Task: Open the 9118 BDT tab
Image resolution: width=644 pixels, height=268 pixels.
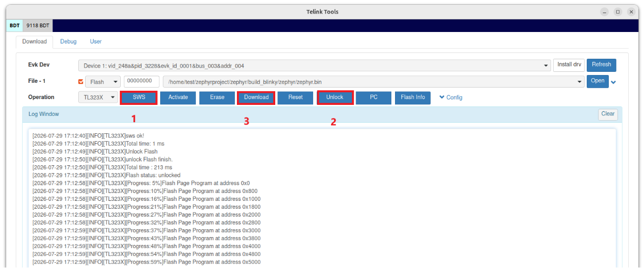Action: point(37,26)
